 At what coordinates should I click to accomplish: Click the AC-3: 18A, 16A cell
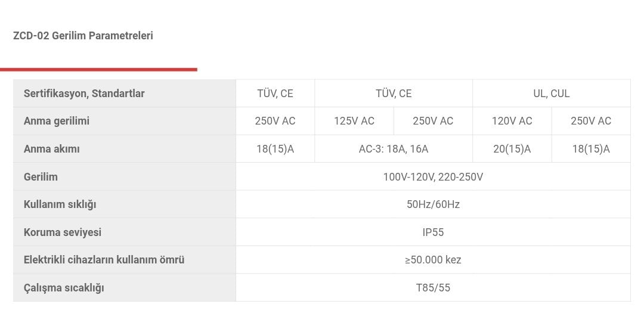pos(394,149)
